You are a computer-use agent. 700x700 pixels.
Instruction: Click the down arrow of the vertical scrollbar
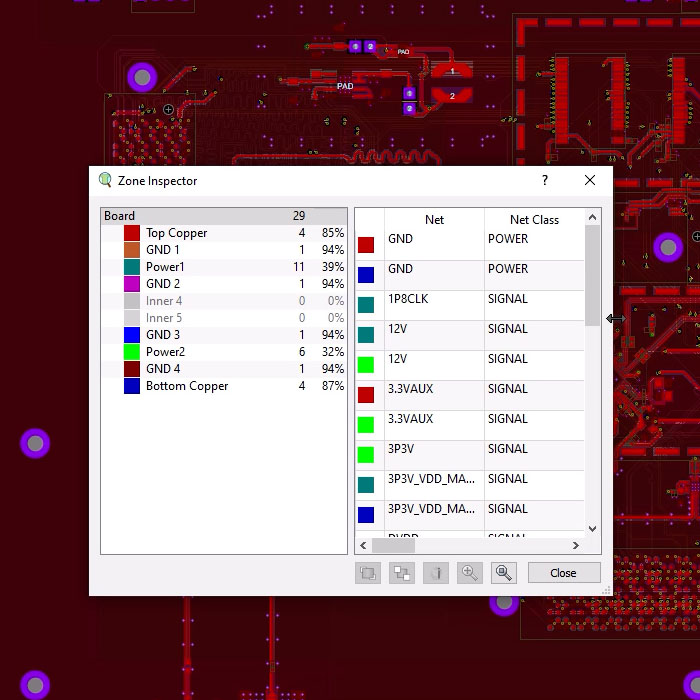[592, 529]
